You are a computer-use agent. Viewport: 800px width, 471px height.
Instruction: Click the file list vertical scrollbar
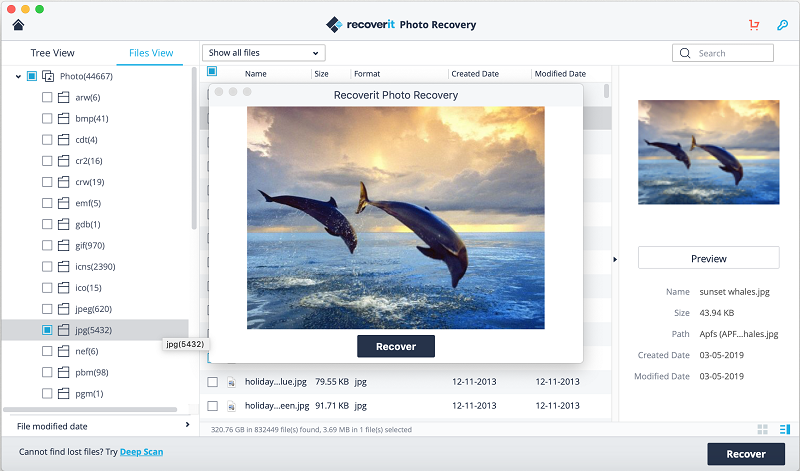pos(606,91)
